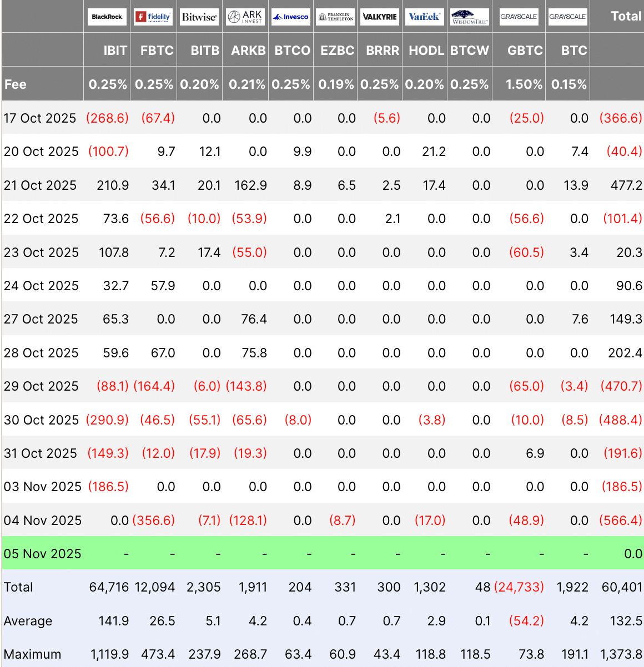Click the Fee row label
Screen dimensions: 644x667
[16, 84]
